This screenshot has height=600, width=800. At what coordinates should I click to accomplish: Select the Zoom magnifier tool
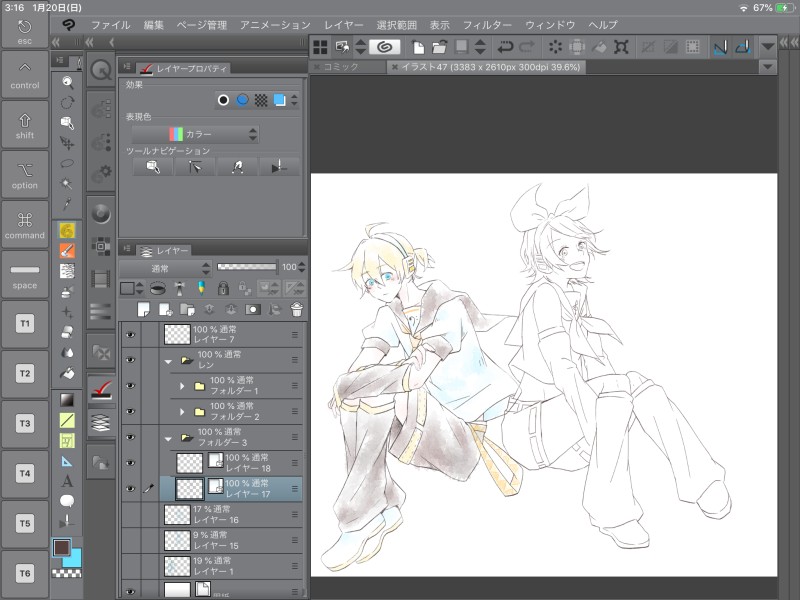pos(68,82)
